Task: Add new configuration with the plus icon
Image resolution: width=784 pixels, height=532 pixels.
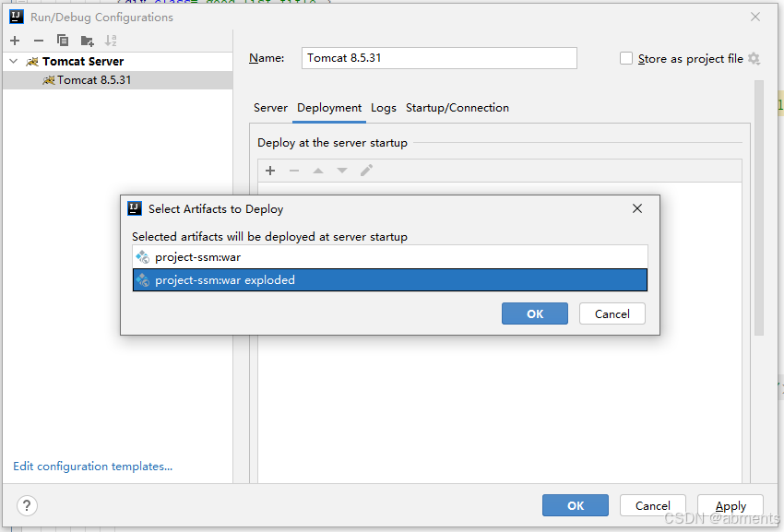Action: [15, 41]
